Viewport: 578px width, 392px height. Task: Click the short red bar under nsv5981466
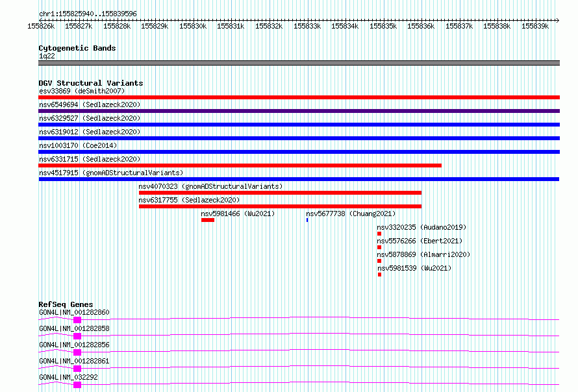tap(208, 220)
